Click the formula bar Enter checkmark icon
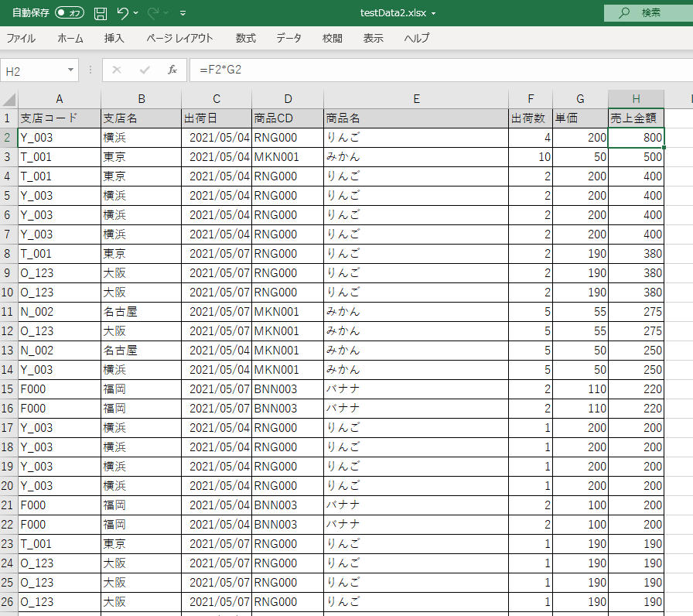 tap(145, 70)
